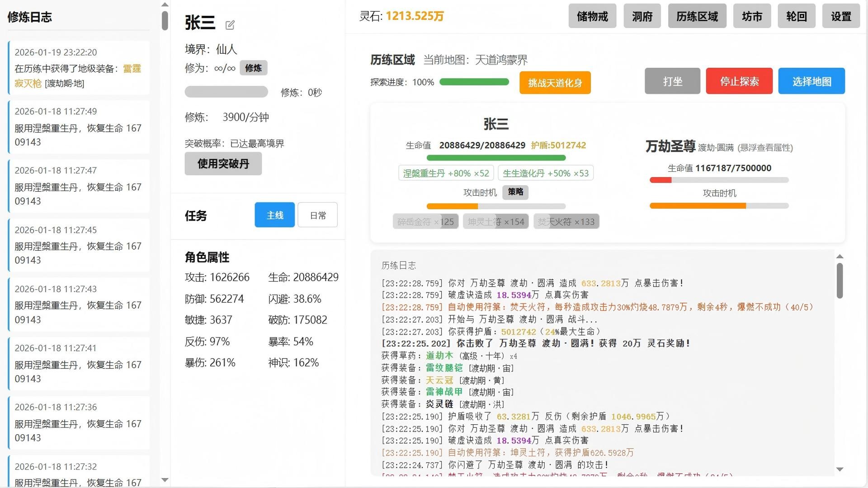Open the 坊市 market panel
Image resolution: width=868 pixels, height=488 pixels.
click(752, 16)
